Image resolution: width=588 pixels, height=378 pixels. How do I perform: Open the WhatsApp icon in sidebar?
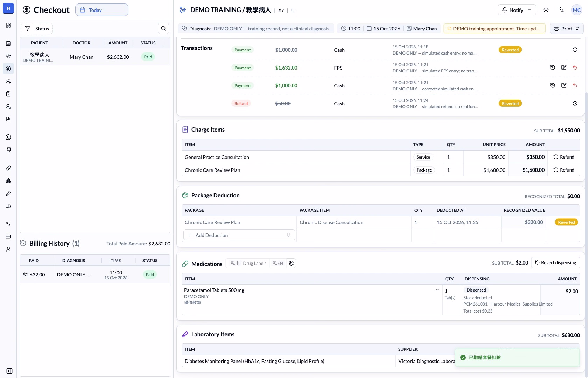coord(8,137)
